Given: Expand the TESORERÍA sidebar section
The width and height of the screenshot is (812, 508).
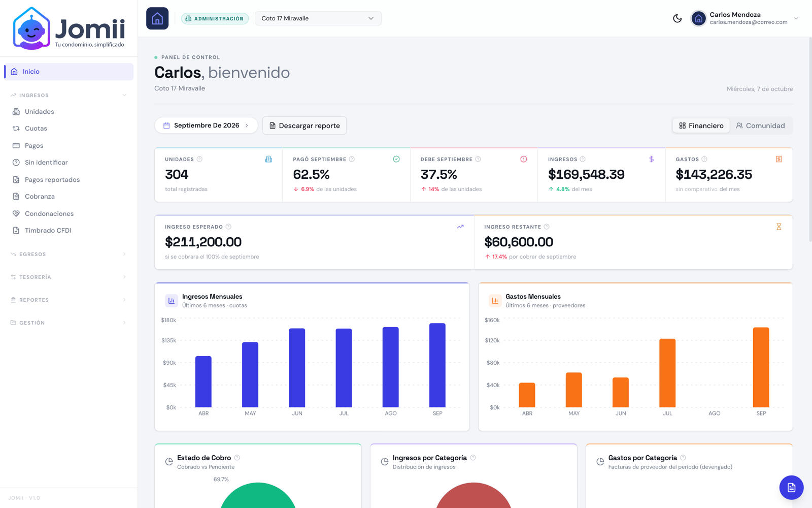Looking at the screenshot, I should pyautogui.click(x=69, y=277).
